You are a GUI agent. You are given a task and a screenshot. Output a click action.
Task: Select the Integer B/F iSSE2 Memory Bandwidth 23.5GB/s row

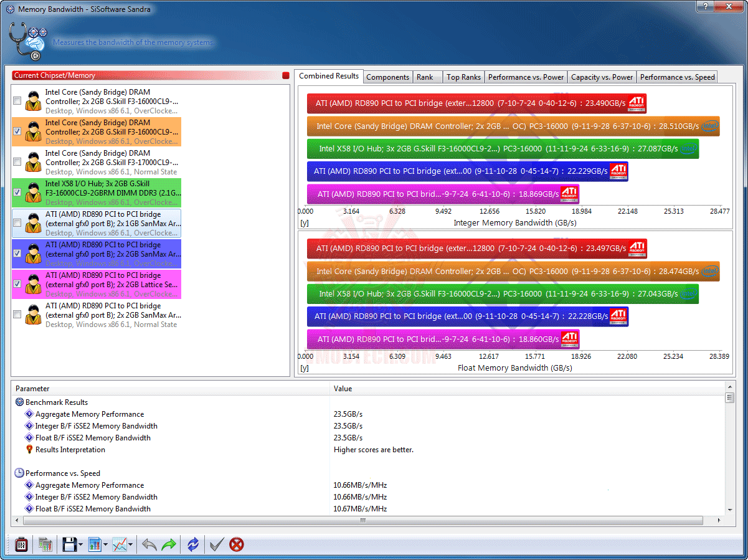point(367,426)
